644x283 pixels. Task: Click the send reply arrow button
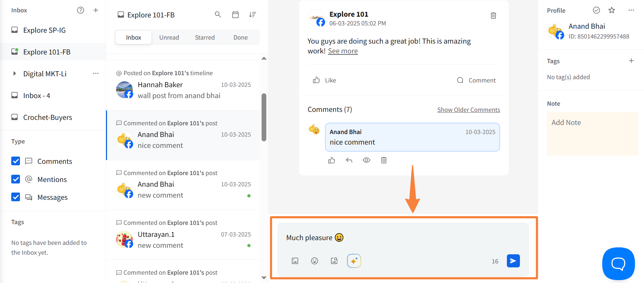(x=513, y=261)
